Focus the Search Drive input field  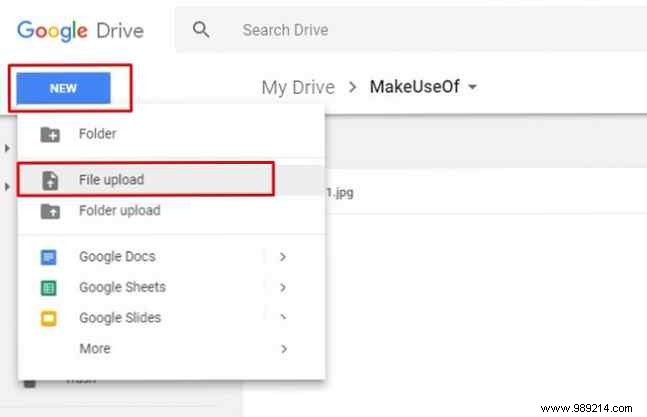tap(413, 30)
